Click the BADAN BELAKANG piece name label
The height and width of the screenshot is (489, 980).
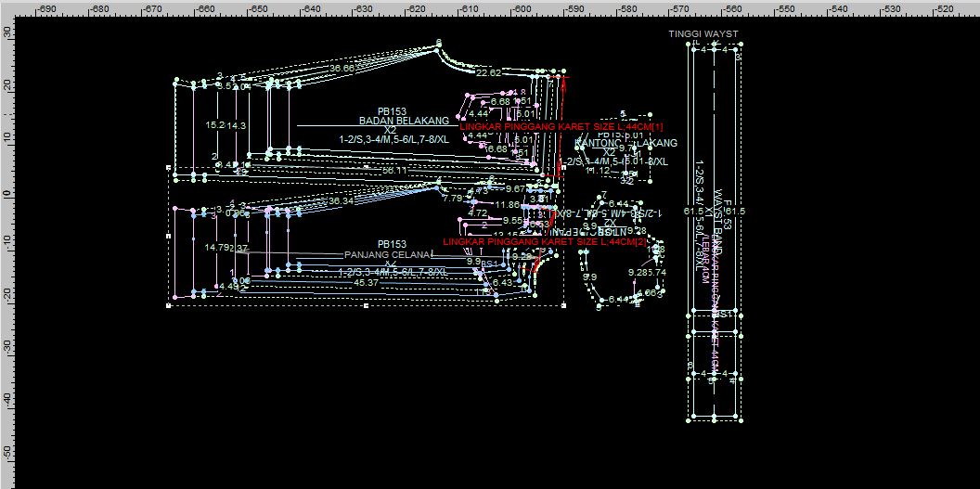coord(404,121)
